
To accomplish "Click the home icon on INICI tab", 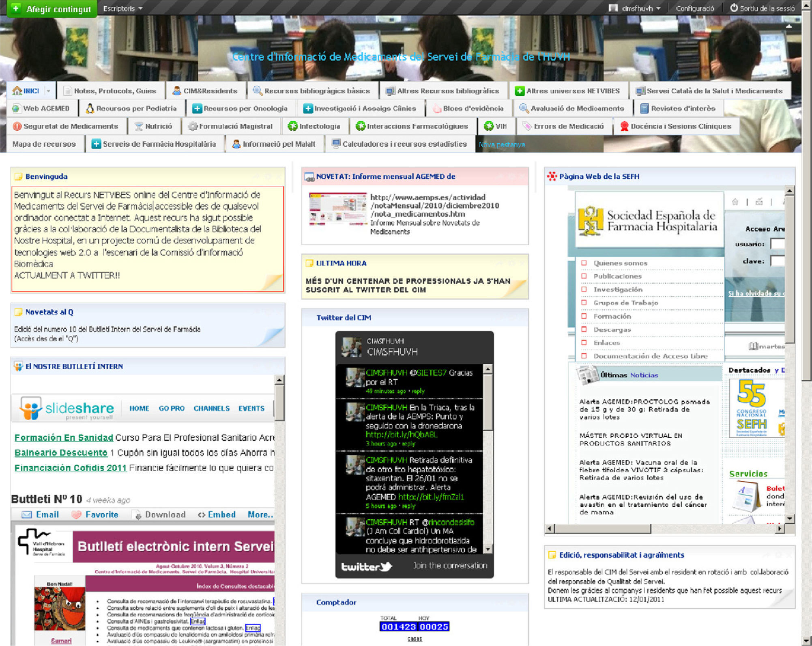I will coord(17,91).
